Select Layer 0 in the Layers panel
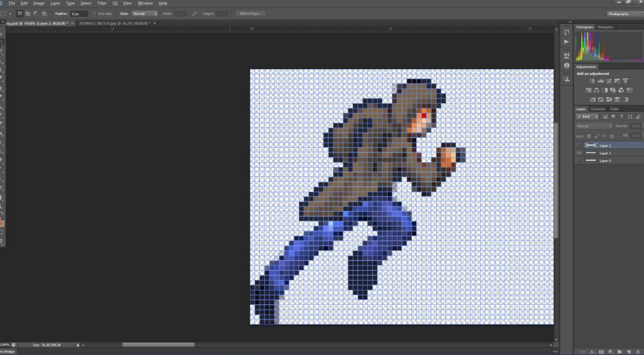 [609, 160]
